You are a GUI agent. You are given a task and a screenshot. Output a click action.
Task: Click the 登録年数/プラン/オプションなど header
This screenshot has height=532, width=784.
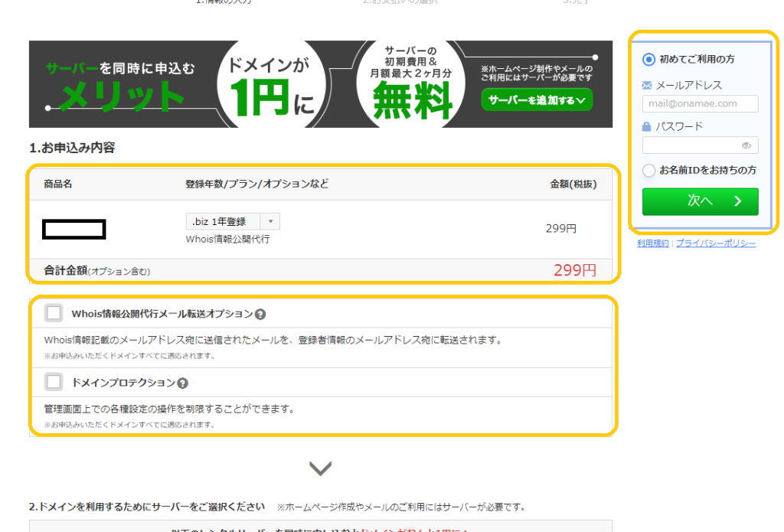coord(256,184)
